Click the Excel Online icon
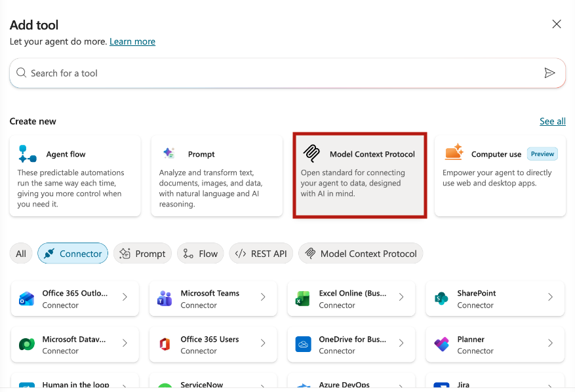Screen dimensions: 575x392 303,299
